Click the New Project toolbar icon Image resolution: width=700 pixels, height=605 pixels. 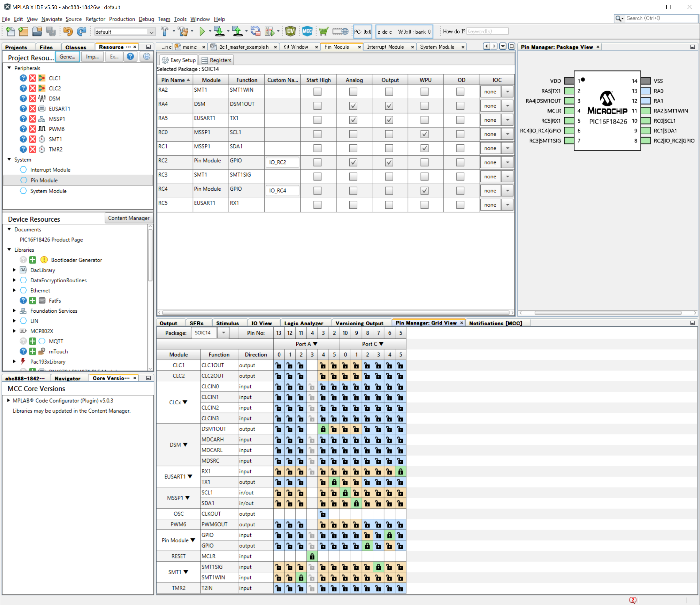tap(23, 32)
